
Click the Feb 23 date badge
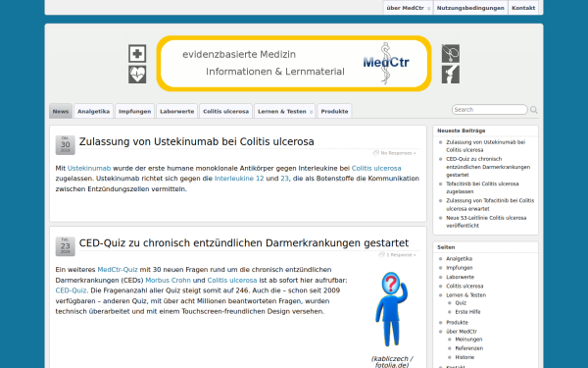pyautogui.click(x=66, y=246)
